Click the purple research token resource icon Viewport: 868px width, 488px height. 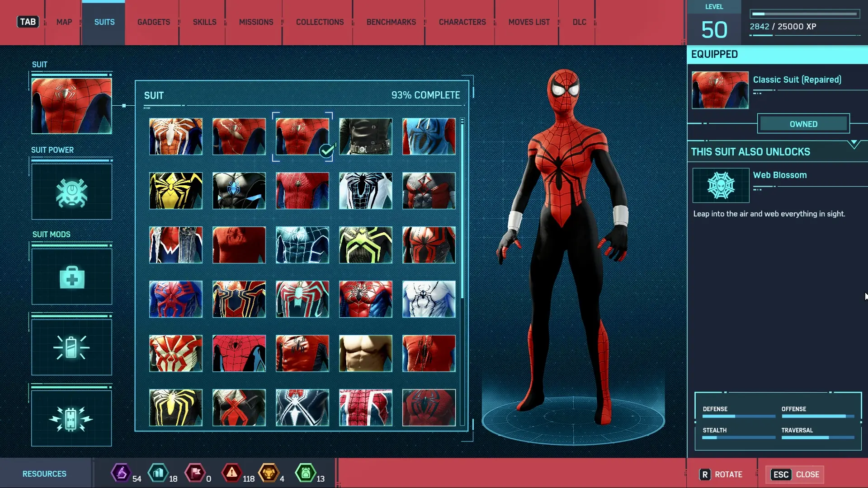click(121, 473)
